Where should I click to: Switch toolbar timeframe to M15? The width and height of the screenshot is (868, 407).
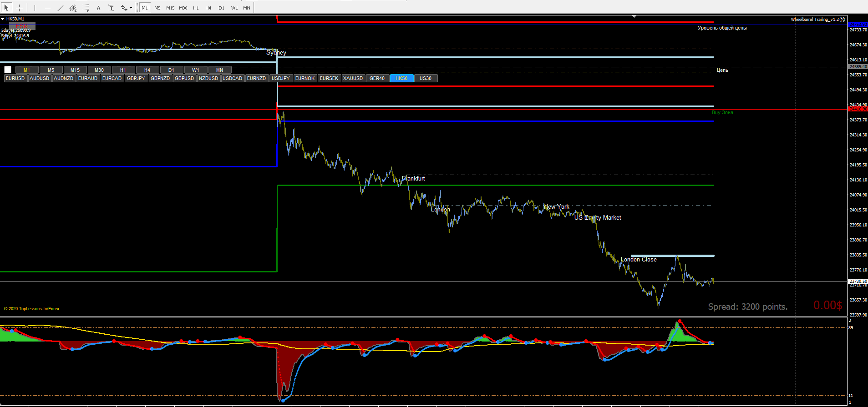click(170, 8)
